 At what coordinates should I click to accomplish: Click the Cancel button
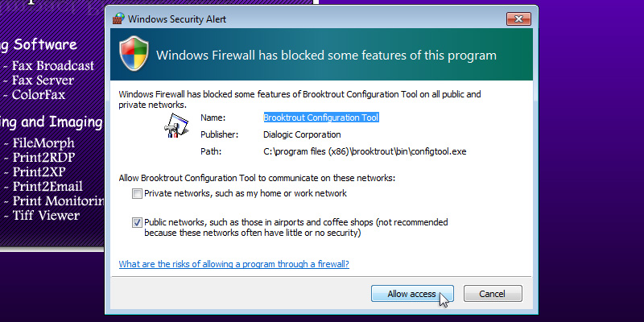coord(493,294)
